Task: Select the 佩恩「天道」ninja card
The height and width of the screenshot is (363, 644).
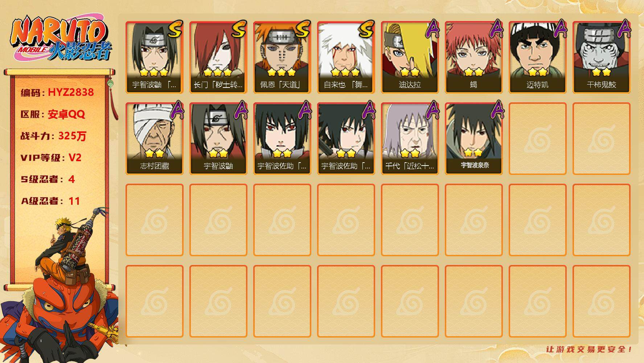Action: [x=282, y=57]
